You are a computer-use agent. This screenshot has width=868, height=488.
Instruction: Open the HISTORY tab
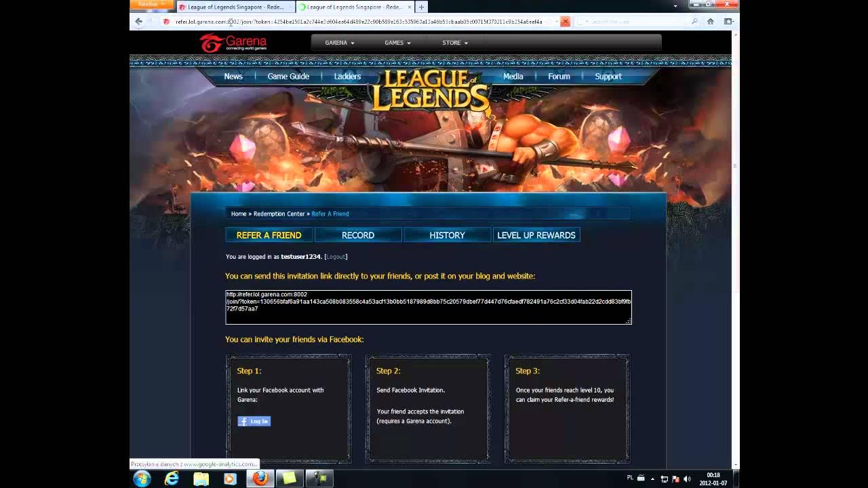(447, 235)
